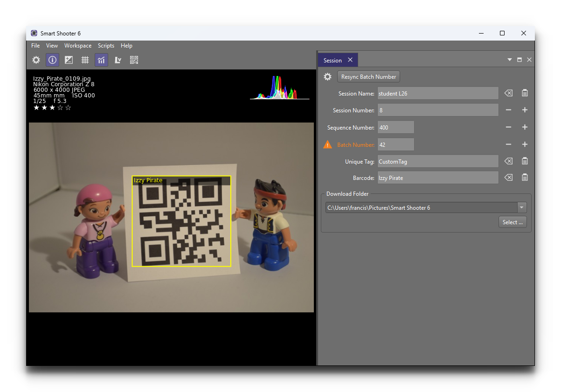This screenshot has height=392, width=561.
Task: Click the Izzy Pirate barcode label
Action: [x=148, y=180]
